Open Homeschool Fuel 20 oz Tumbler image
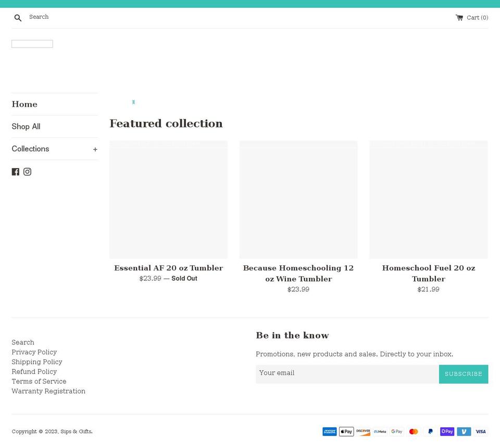500x448 pixels. tap(429, 199)
